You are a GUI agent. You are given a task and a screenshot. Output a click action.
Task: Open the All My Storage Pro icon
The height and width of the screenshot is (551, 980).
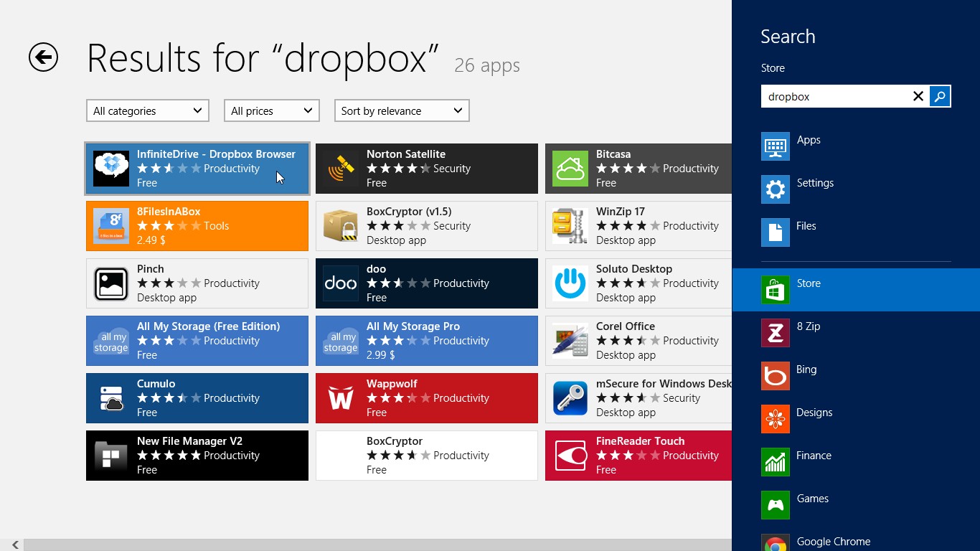tap(341, 341)
